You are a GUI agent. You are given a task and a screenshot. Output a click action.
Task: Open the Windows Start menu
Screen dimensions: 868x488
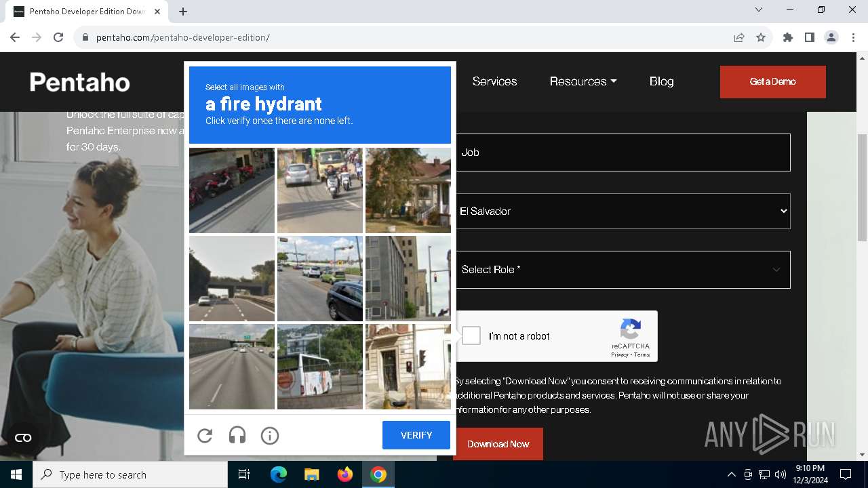(16, 474)
